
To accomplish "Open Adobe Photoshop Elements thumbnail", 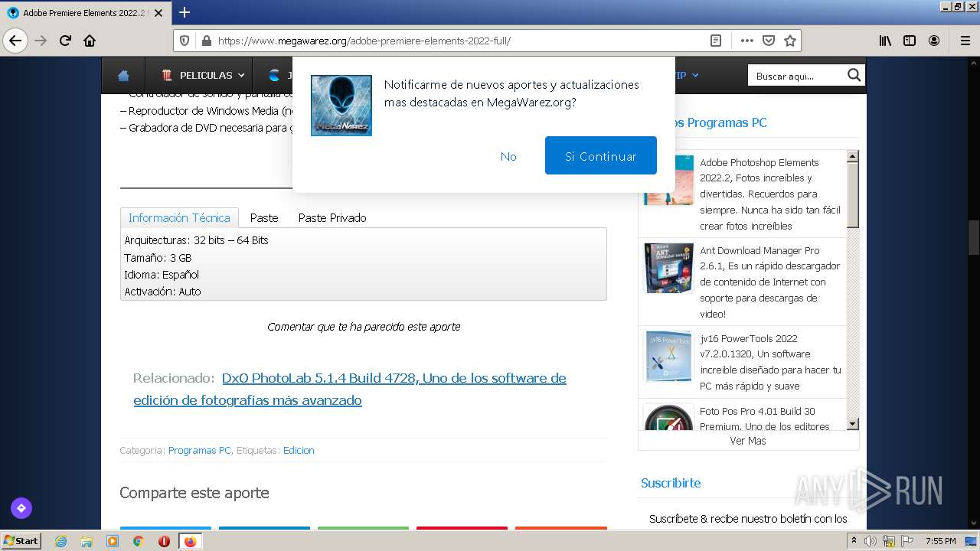I will (x=668, y=180).
